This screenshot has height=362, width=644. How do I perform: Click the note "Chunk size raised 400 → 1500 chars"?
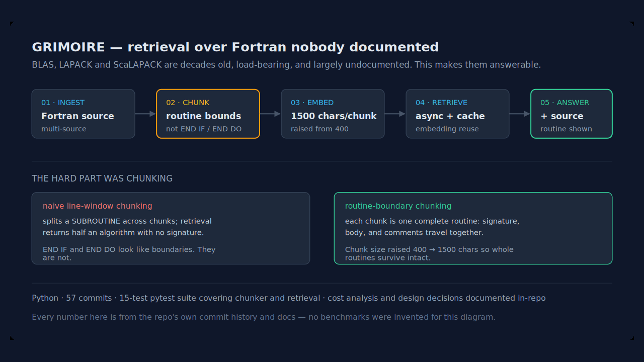[429, 253]
